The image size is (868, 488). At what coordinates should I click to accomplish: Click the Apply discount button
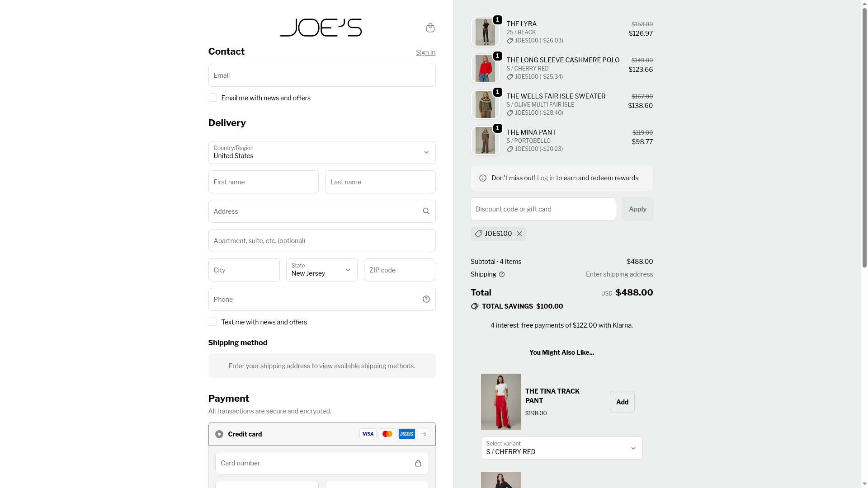(638, 209)
